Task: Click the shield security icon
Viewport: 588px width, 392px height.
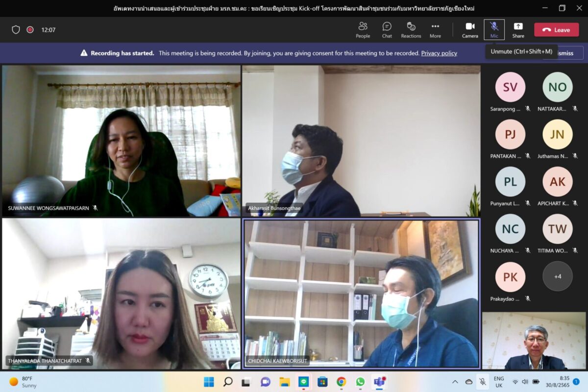Action: pyautogui.click(x=16, y=30)
